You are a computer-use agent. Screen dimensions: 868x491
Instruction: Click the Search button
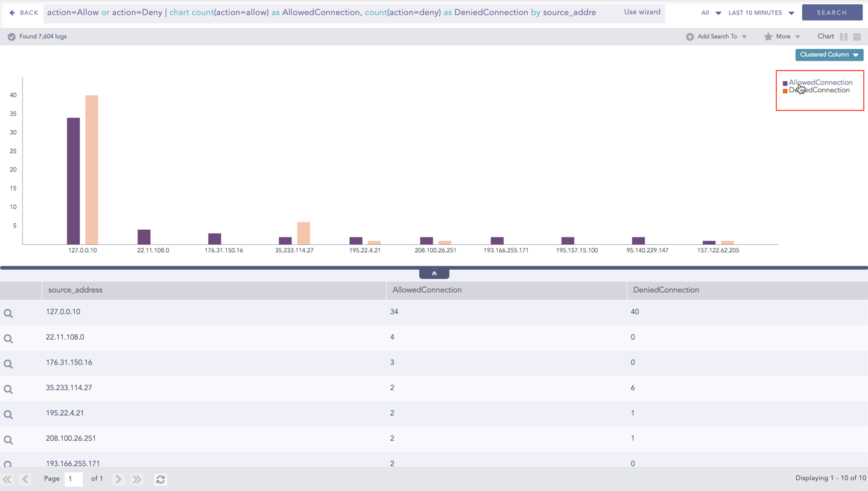click(x=832, y=13)
